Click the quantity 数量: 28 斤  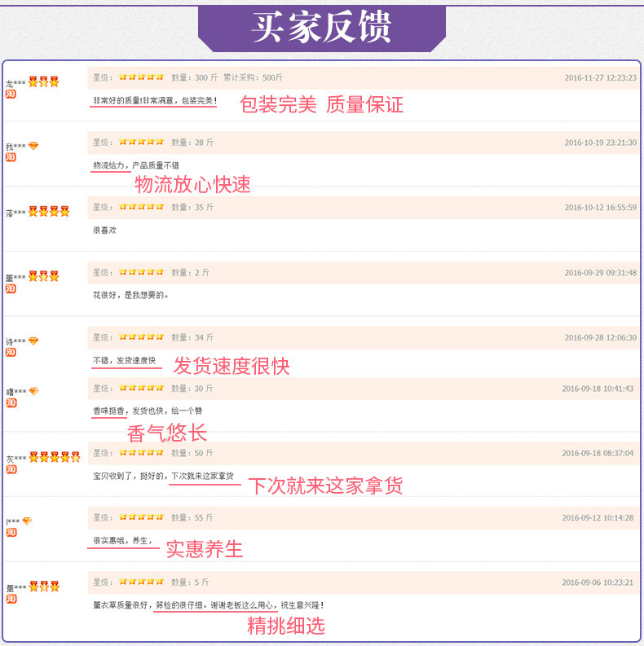pos(192,143)
